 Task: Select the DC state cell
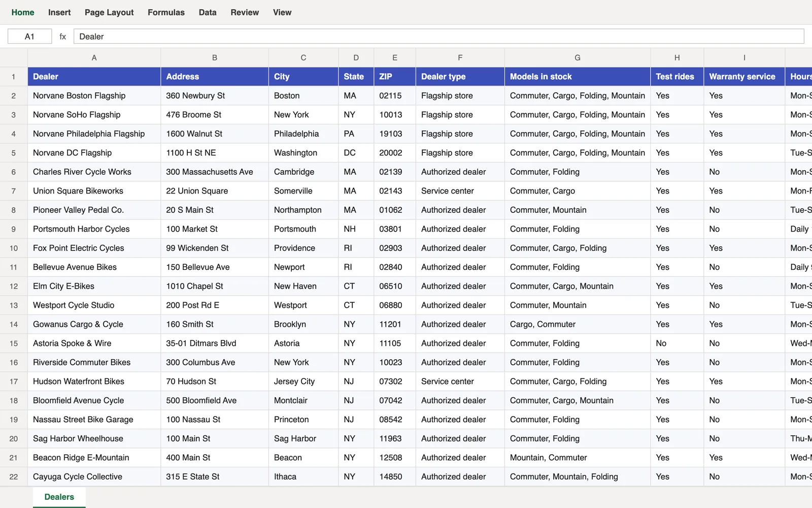[356, 153]
